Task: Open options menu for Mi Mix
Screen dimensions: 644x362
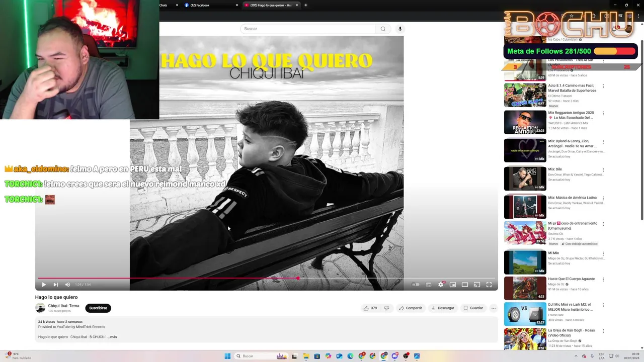Action: [x=603, y=253]
